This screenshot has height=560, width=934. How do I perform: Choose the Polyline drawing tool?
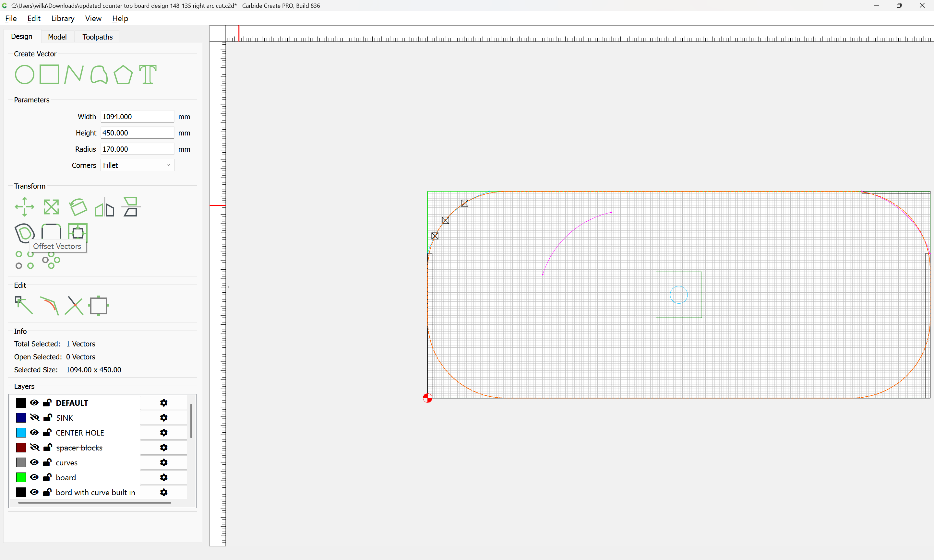pos(74,74)
